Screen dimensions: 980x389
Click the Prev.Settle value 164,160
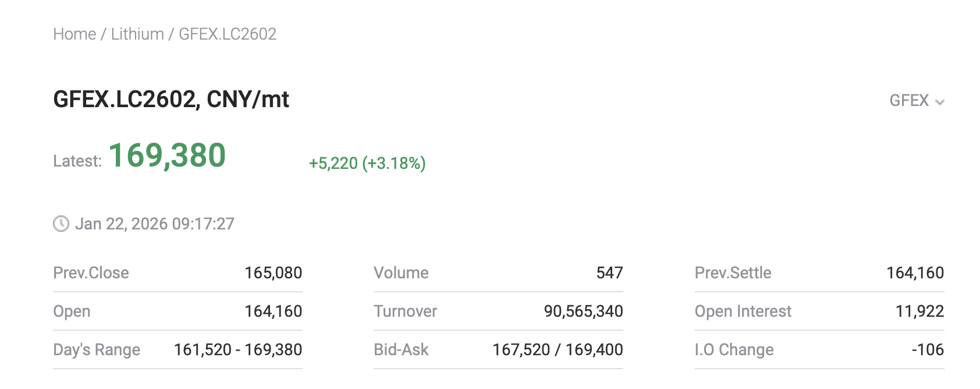[x=915, y=273]
